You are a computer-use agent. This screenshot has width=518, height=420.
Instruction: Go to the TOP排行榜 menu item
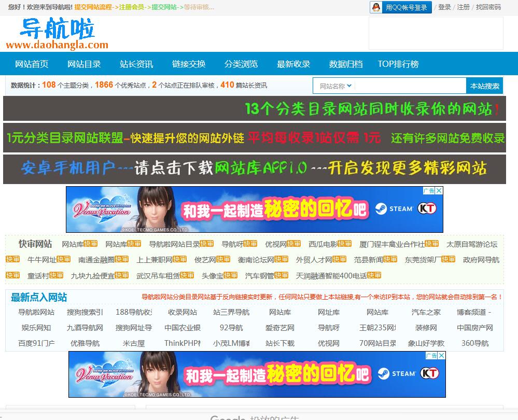click(398, 64)
